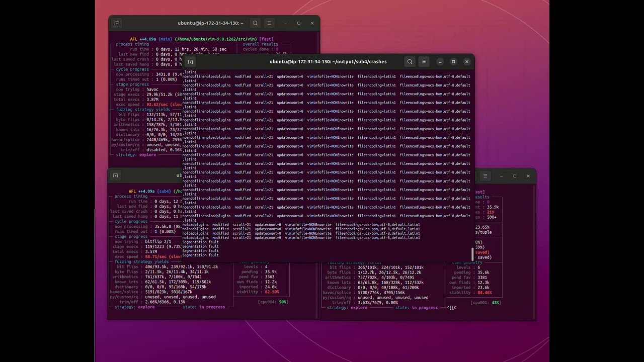
Task: Click the '{sub4}' label in AFL header
Action: 164,192
